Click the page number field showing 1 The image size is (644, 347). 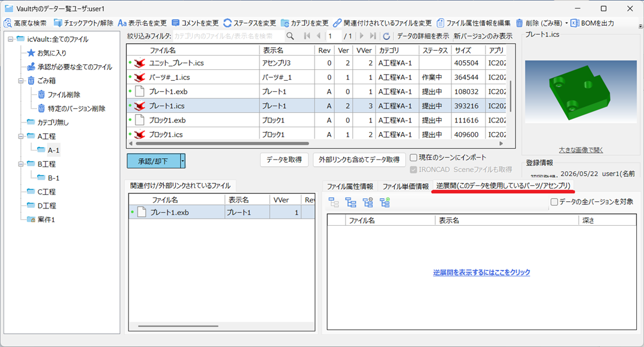pyautogui.click(x=334, y=36)
